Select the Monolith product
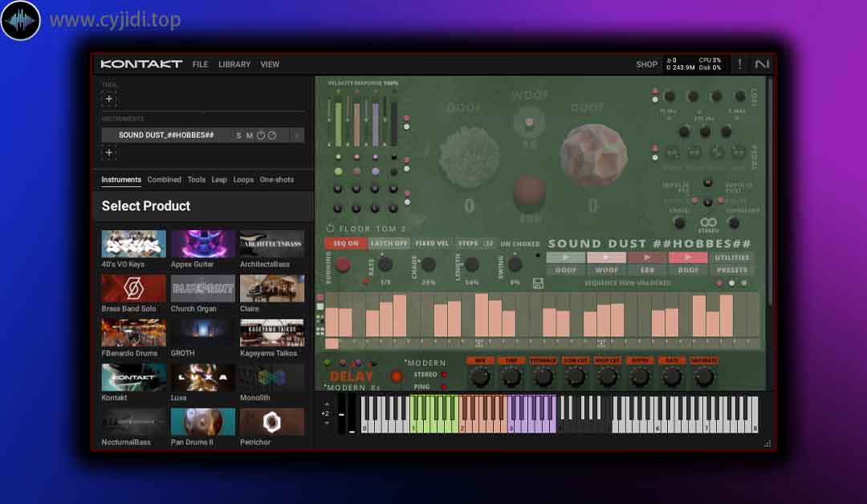 click(271, 383)
